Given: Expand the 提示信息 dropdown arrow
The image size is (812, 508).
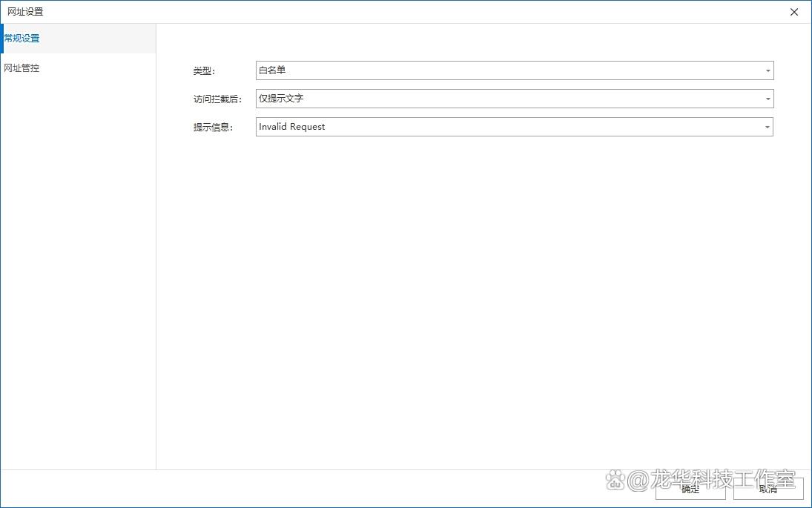Looking at the screenshot, I should [768, 127].
